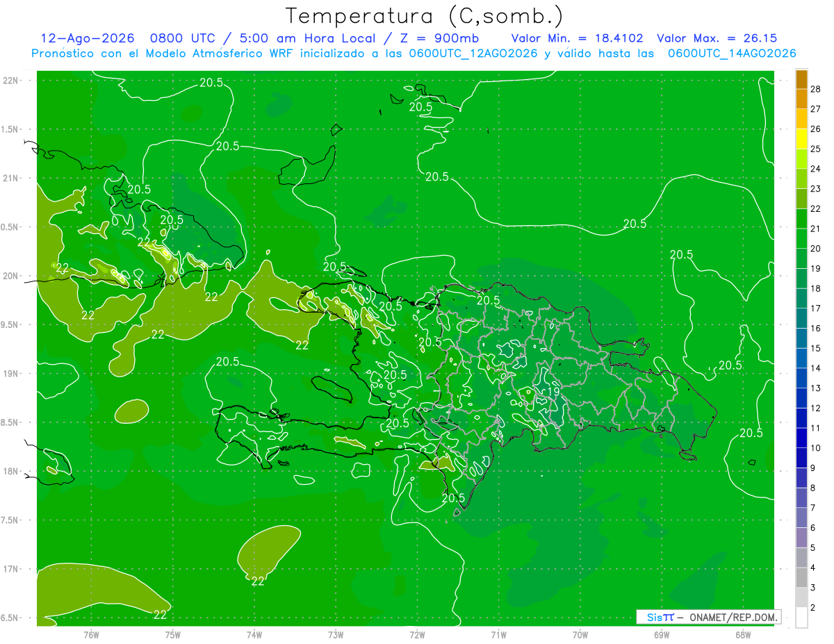Click the '22N' latitude axis label
Image resolution: width=834 pixels, height=644 pixels.
click(10, 80)
